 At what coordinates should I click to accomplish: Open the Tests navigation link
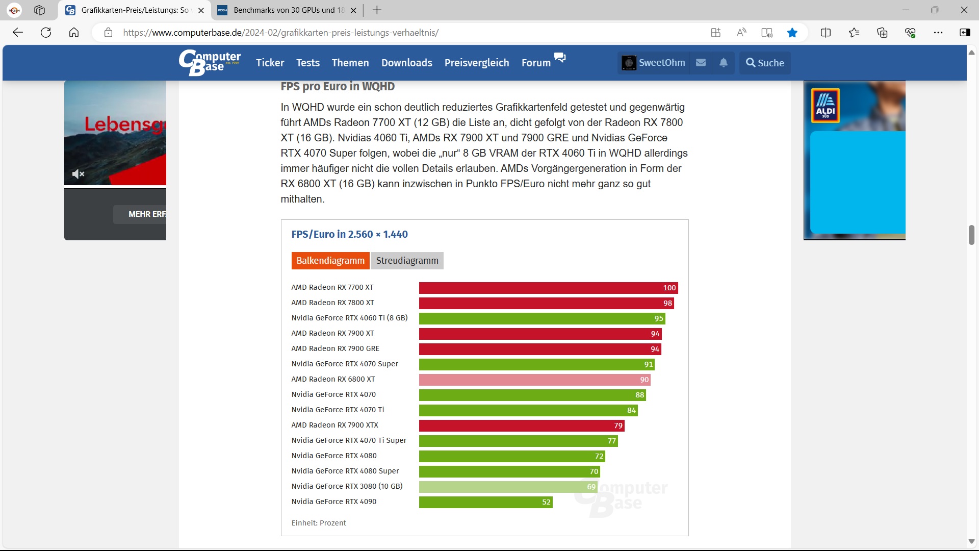307,63
